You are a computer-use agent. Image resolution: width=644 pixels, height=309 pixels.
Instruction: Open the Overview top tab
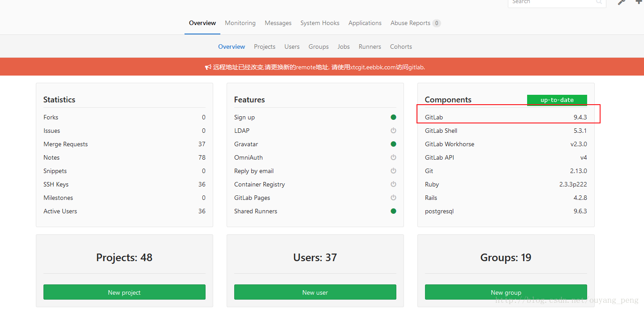tap(202, 23)
